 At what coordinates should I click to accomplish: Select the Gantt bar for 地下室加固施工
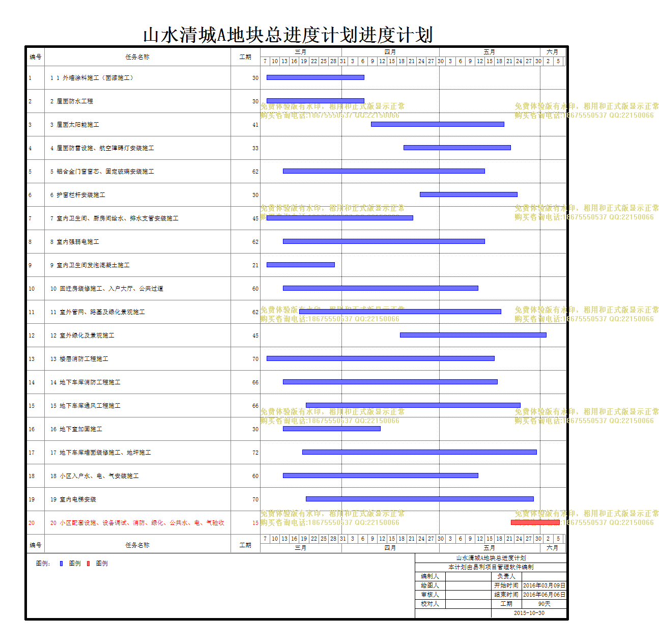click(332, 429)
